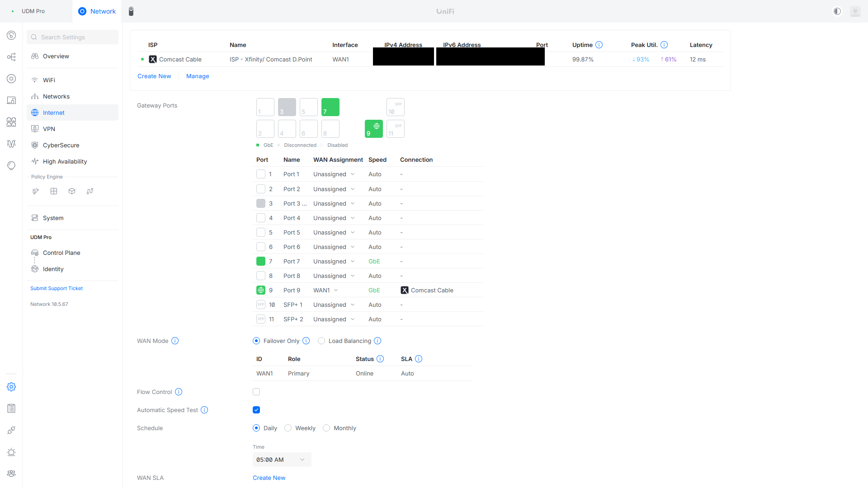Image resolution: width=868 pixels, height=488 pixels.
Task: Open the Topology sidebar icon
Action: 11,57
